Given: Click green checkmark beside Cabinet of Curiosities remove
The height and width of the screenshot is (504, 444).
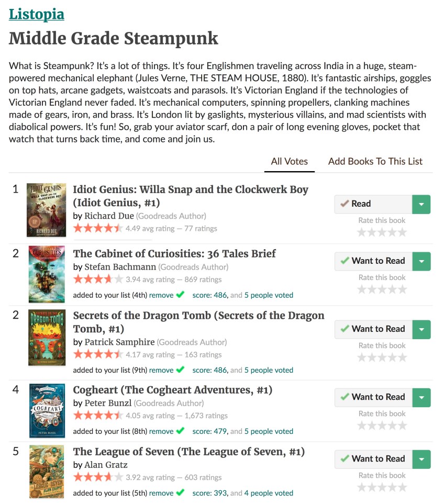Looking at the screenshot, I should 180,295.
